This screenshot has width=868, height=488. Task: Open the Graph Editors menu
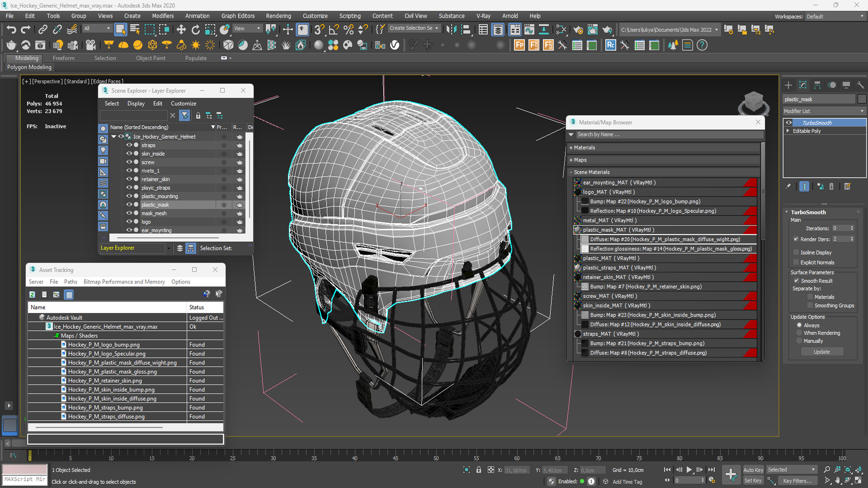[x=238, y=16]
